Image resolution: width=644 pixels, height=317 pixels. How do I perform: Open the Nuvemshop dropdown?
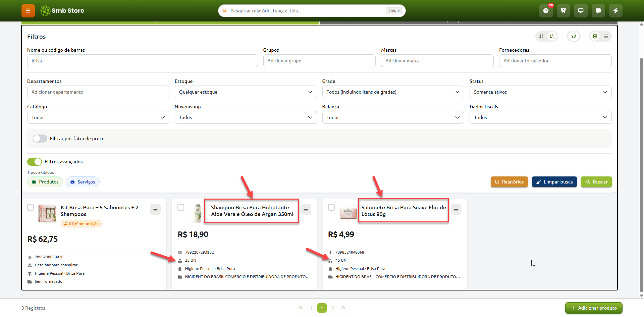point(246,117)
